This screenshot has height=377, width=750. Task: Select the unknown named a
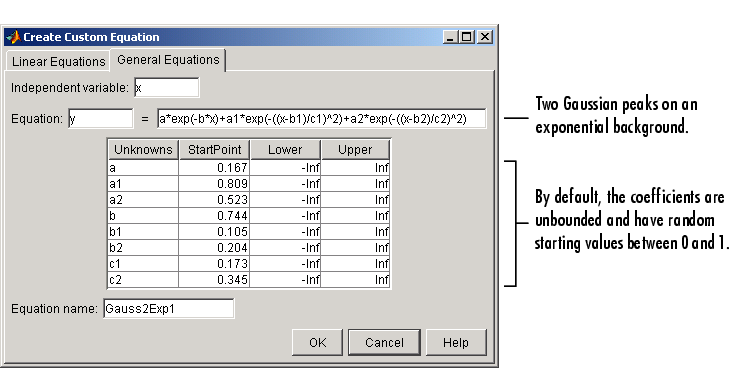[x=143, y=167]
